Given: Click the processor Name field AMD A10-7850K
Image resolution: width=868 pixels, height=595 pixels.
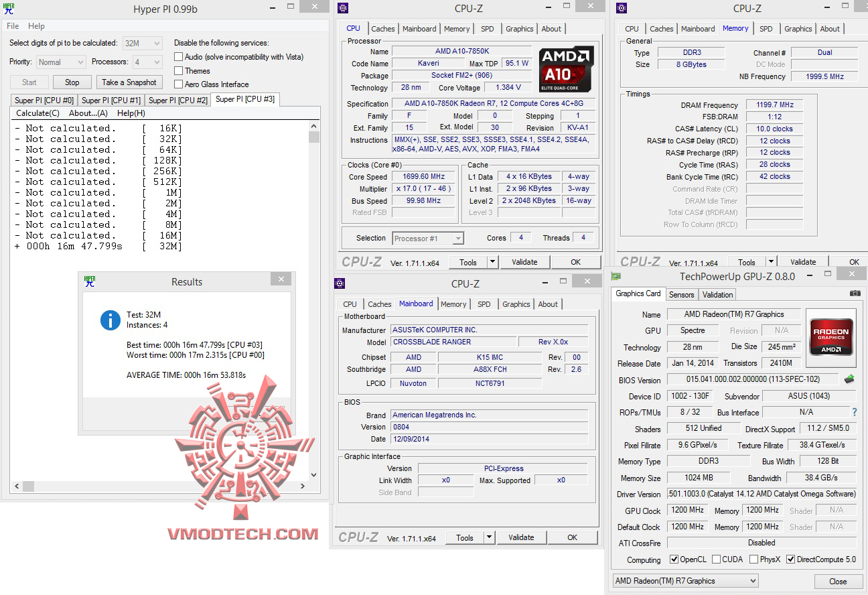Looking at the screenshot, I should point(461,52).
